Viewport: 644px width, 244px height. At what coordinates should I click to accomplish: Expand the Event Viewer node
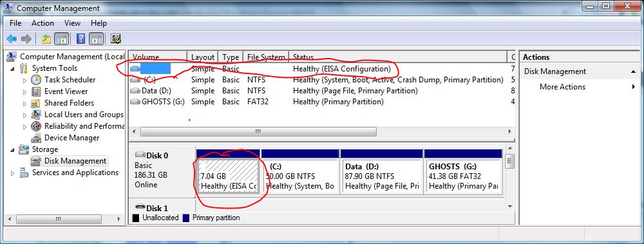coord(24,91)
